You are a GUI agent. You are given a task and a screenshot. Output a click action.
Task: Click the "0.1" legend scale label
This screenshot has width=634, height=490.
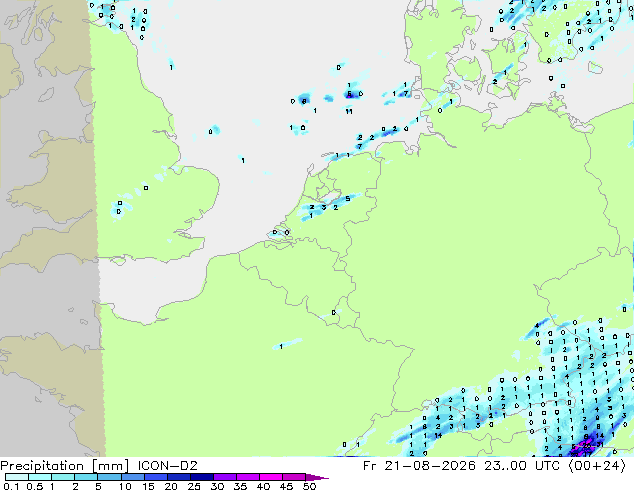11,486
